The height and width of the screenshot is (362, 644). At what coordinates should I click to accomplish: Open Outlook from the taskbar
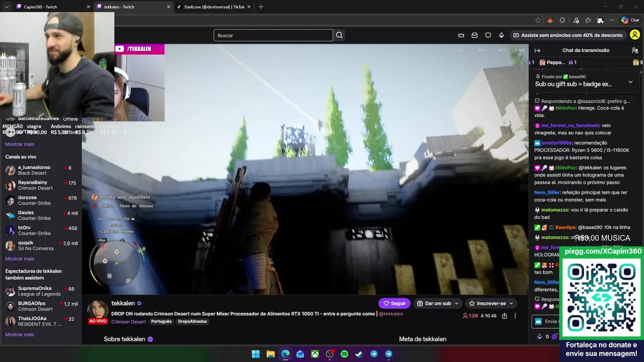[300, 354]
